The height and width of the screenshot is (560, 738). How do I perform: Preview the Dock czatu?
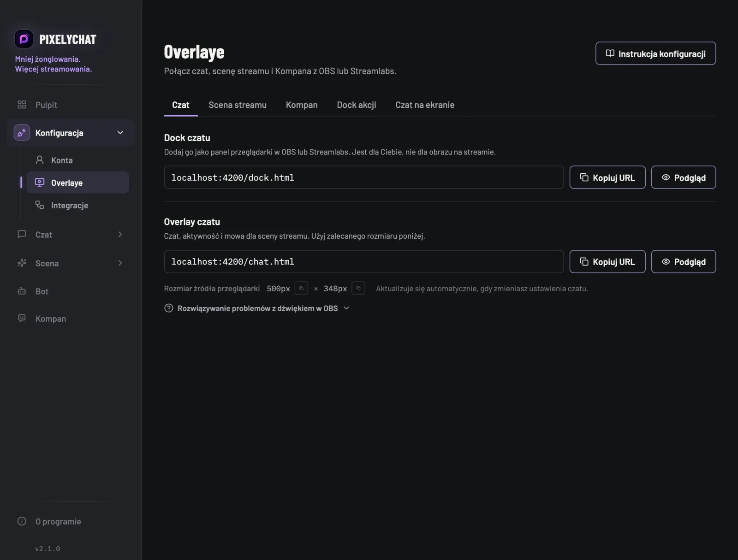pos(684,177)
